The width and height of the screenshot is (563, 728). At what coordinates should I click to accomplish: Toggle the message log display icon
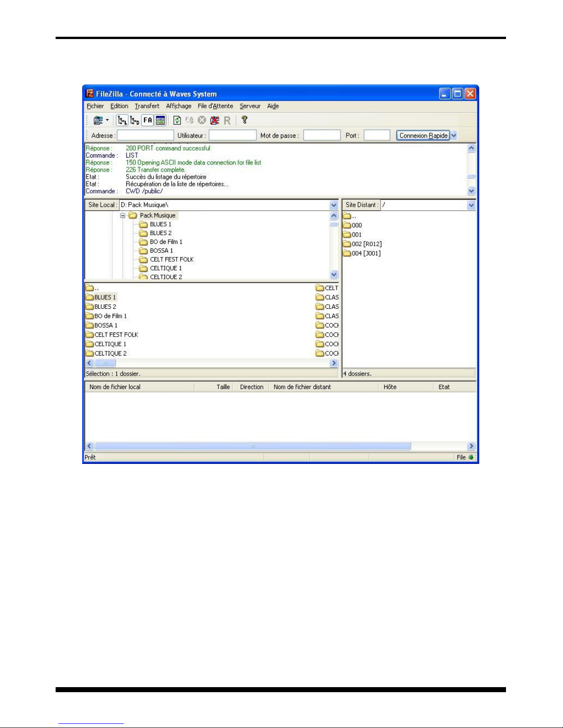coord(160,120)
